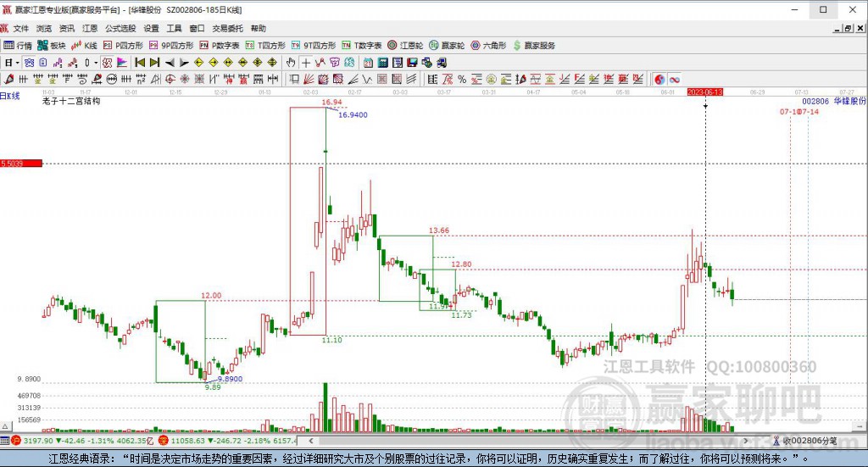
Task: Toggle the highlighted swirl indicator button
Action: click(108, 63)
